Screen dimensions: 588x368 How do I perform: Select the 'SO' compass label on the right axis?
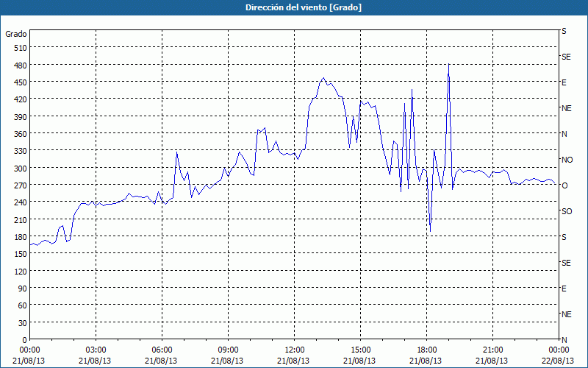567,211
